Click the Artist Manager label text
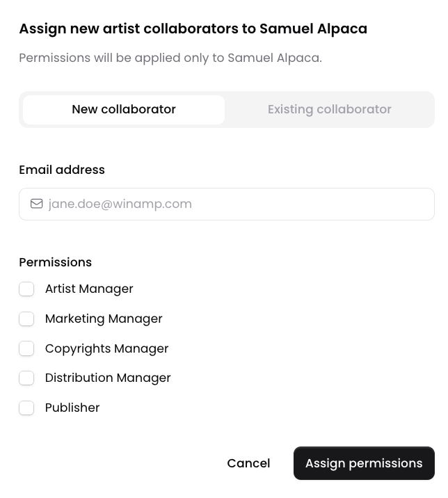This screenshot has width=448, height=498. pos(89,289)
